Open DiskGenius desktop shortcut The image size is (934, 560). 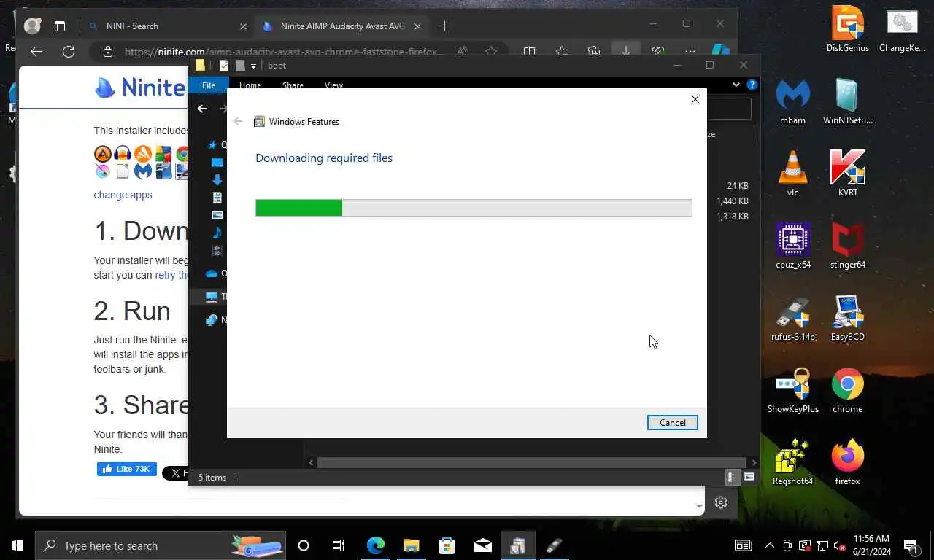(x=847, y=29)
